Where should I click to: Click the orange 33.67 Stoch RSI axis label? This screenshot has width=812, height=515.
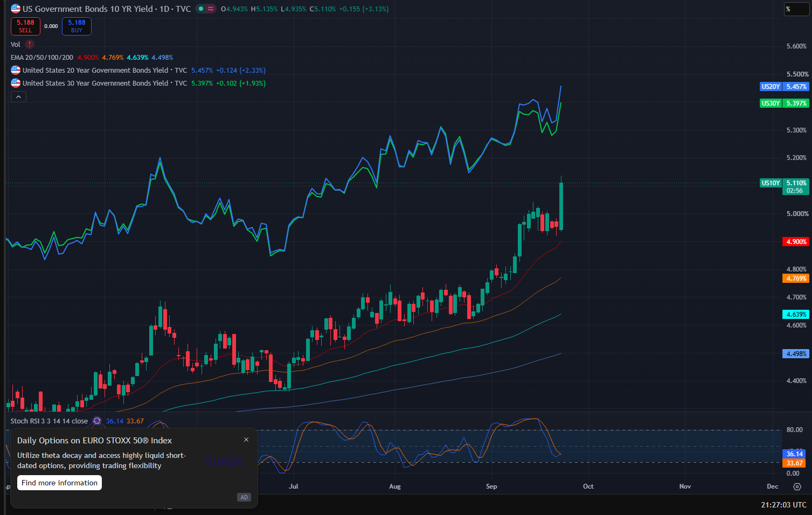795,463
